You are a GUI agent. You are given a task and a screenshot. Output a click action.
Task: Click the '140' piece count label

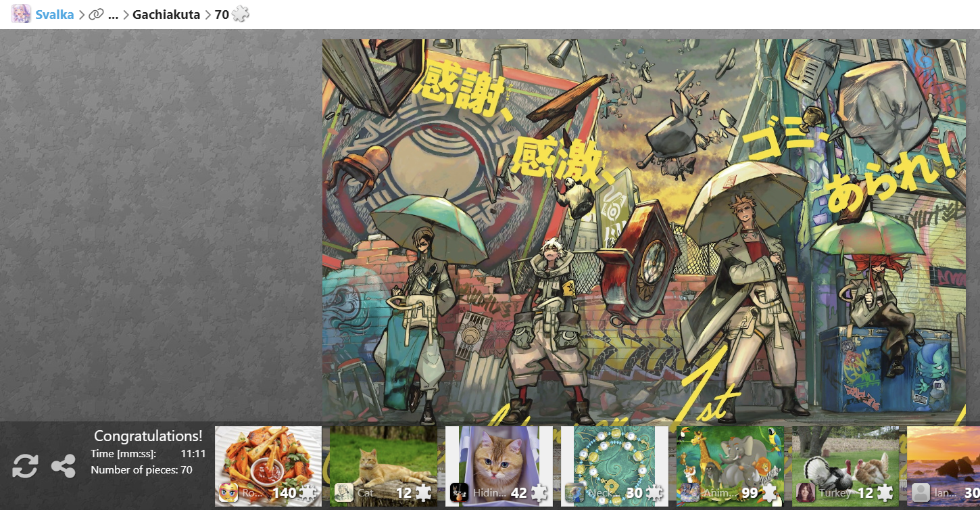(285, 493)
